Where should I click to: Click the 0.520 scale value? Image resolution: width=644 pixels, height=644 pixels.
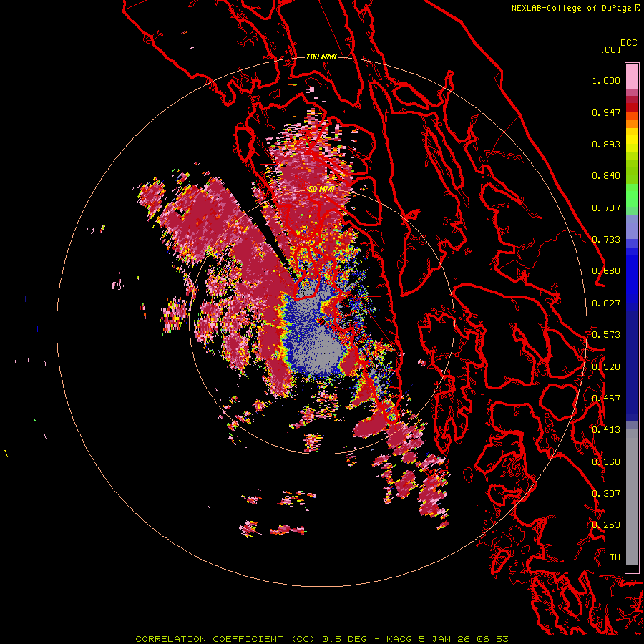pos(606,367)
